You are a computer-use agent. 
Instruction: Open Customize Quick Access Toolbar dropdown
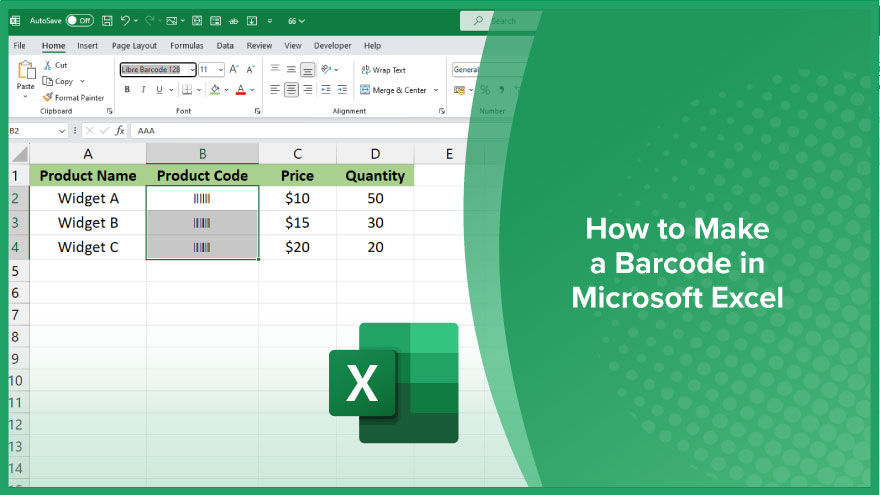click(x=270, y=21)
